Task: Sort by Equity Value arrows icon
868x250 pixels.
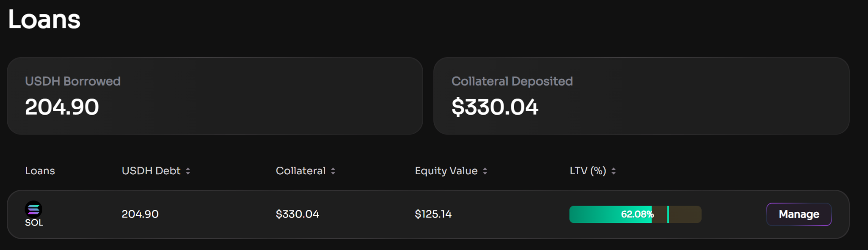Action: point(485,171)
